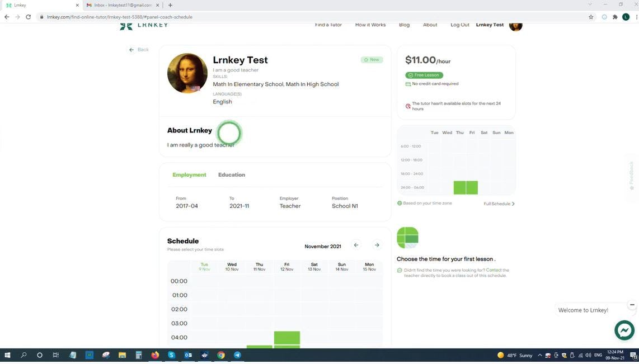
Task: Select the Employment tab
Action: point(189,174)
